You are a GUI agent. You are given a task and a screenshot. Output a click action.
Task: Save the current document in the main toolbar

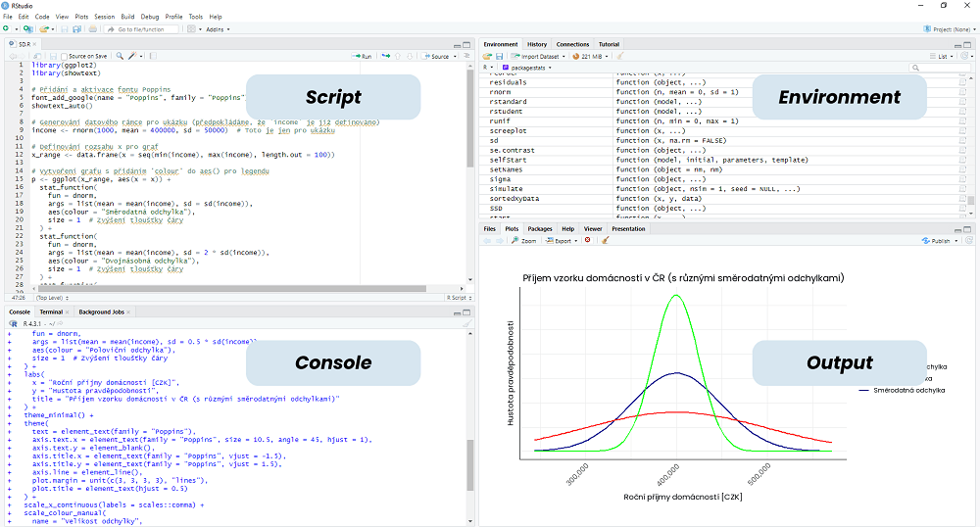click(65, 29)
